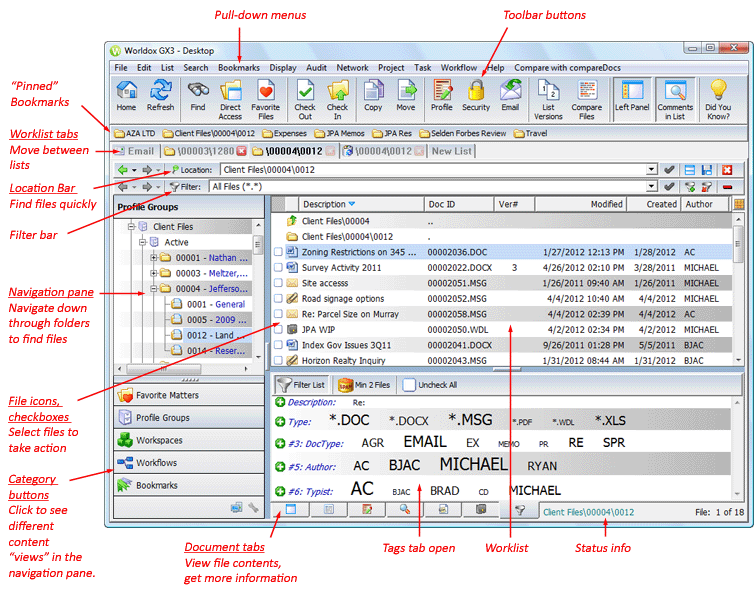Screen dimensions: 754x596
Task: Click the column chooser grid icon
Action: (x=739, y=204)
